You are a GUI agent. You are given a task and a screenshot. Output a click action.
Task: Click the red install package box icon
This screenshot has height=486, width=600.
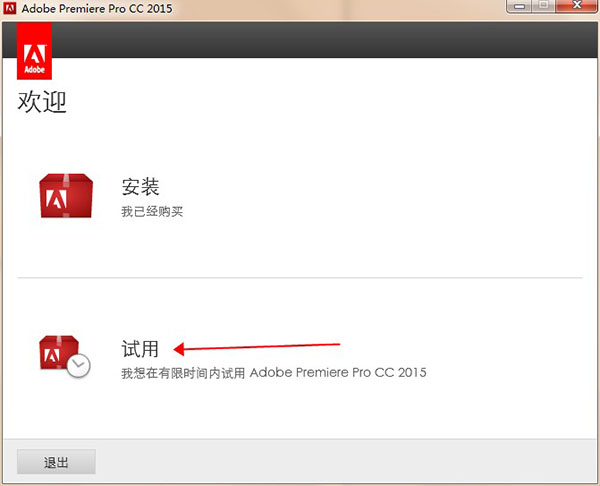pos(66,196)
